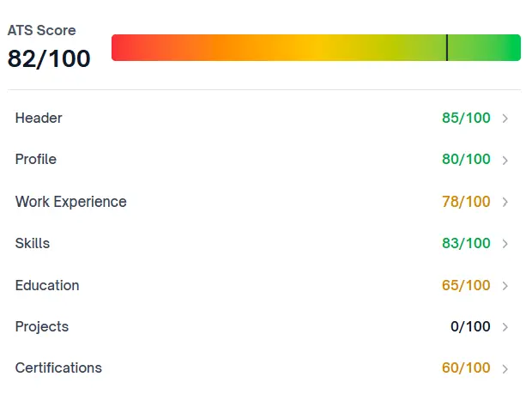The height and width of the screenshot is (407, 532).
Task: Select the Header section label
Action: pyautogui.click(x=39, y=118)
